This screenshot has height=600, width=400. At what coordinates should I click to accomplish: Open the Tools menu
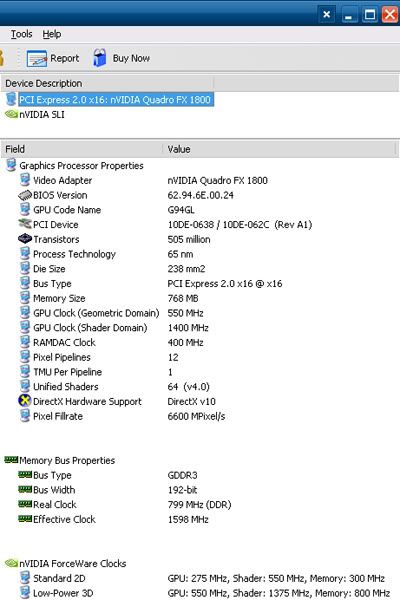pyautogui.click(x=21, y=34)
